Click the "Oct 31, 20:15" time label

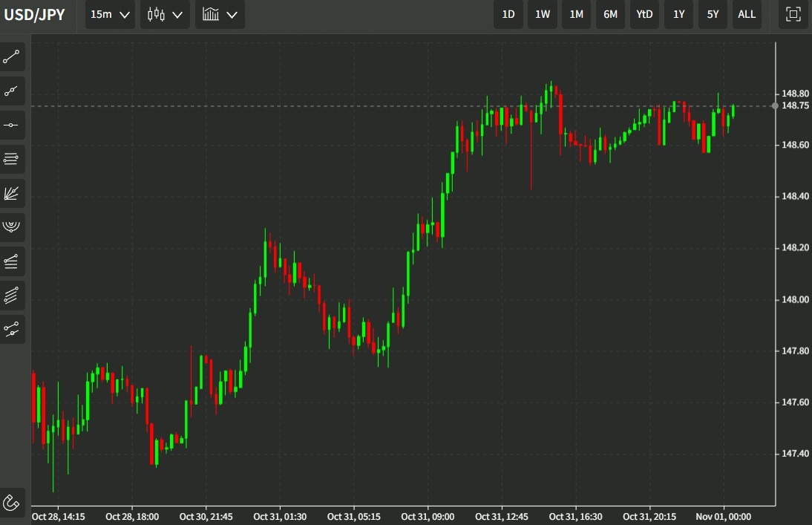point(649,517)
